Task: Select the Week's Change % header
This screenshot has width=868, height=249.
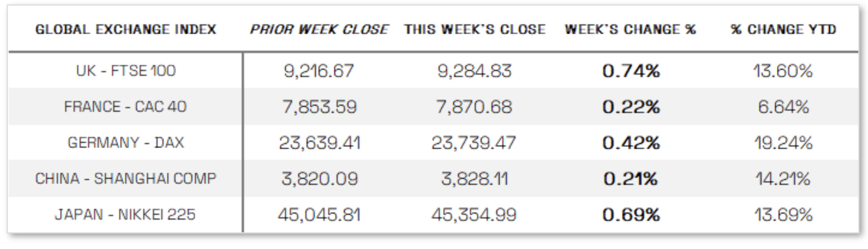Action: 630,30
